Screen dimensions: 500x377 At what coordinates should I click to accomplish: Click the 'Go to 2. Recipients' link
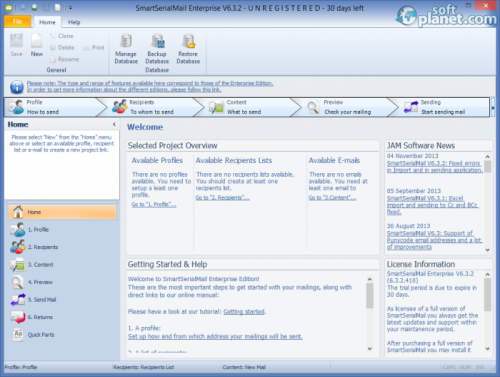coord(222,198)
